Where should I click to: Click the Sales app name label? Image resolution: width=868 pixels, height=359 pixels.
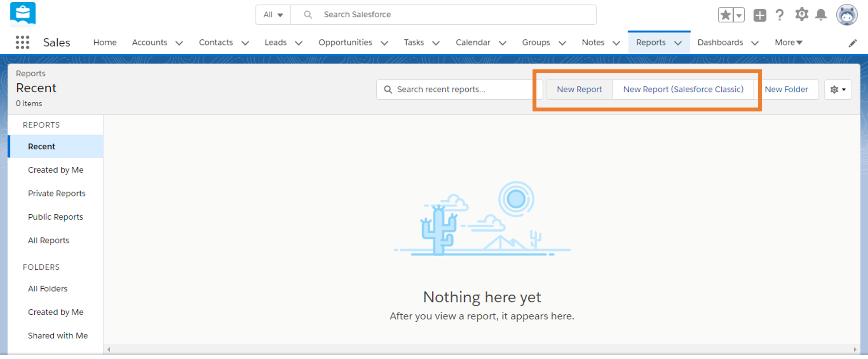56,42
